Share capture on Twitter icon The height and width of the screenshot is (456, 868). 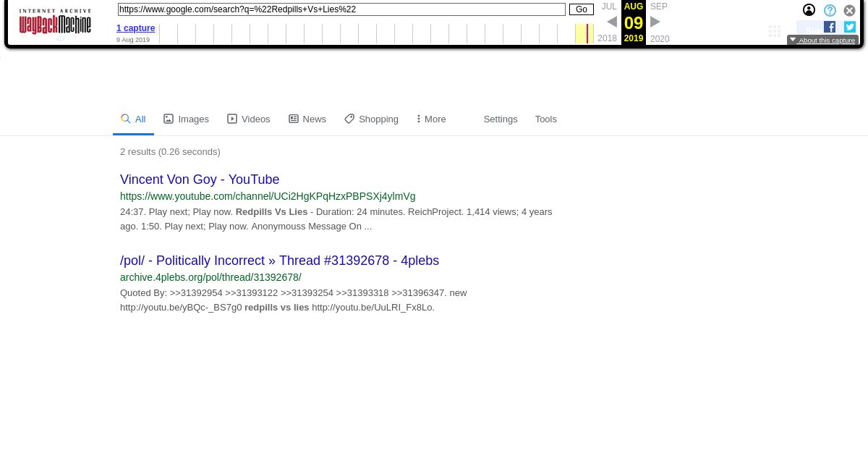(850, 27)
